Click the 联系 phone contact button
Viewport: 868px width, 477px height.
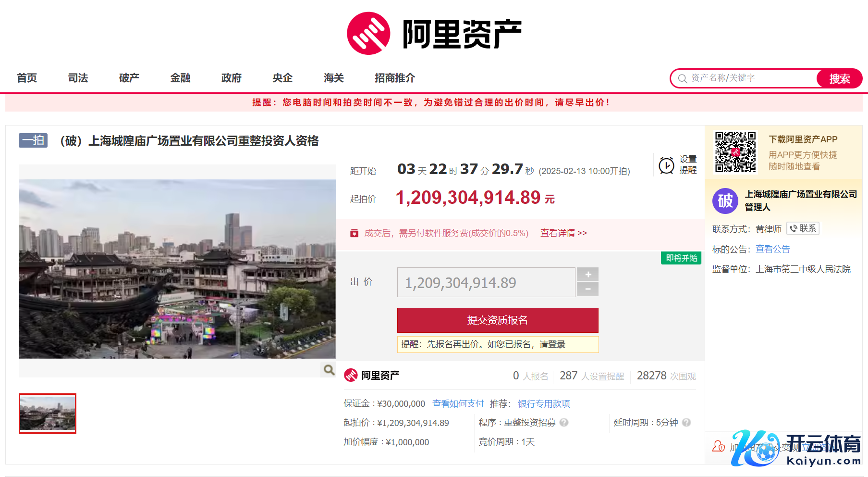click(803, 228)
